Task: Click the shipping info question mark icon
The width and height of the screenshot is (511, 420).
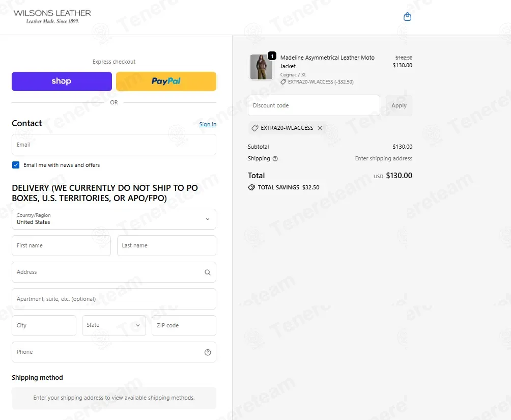Action: [275, 158]
